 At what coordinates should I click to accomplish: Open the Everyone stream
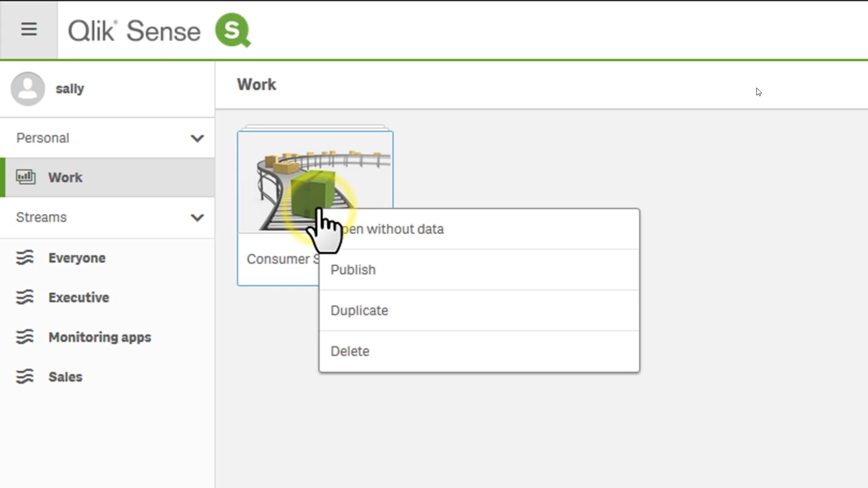pos(107,258)
